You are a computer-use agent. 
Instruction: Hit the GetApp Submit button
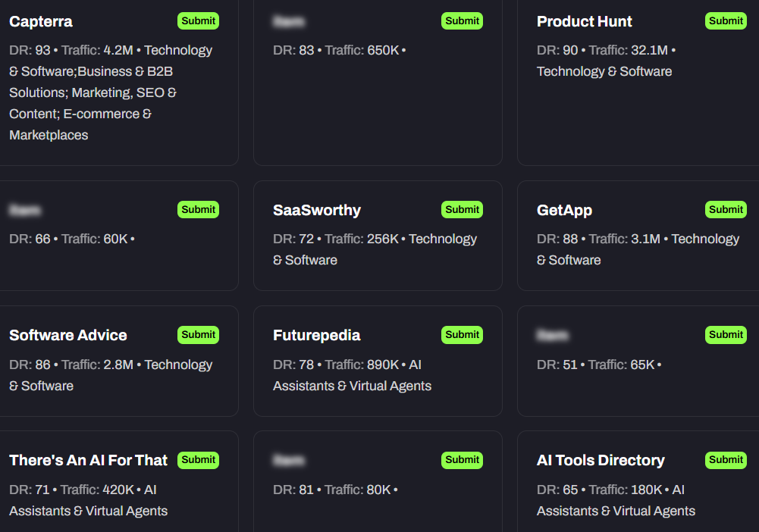coord(726,210)
